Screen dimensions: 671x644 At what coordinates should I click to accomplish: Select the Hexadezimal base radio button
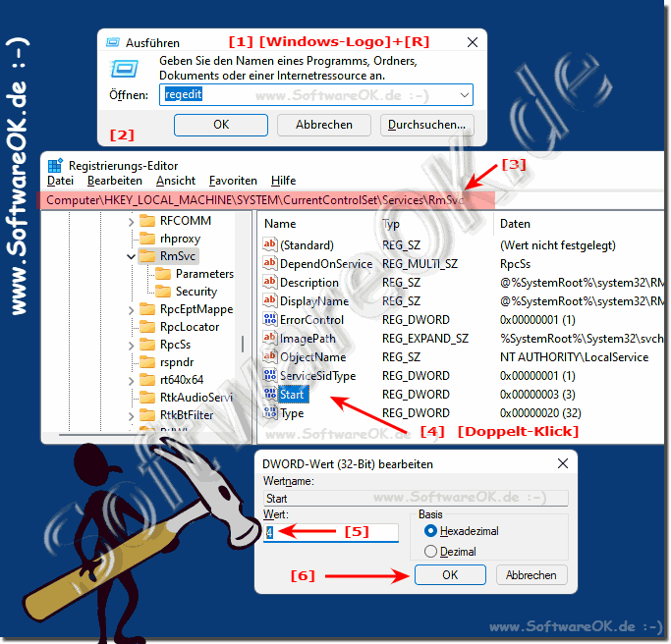click(x=430, y=531)
